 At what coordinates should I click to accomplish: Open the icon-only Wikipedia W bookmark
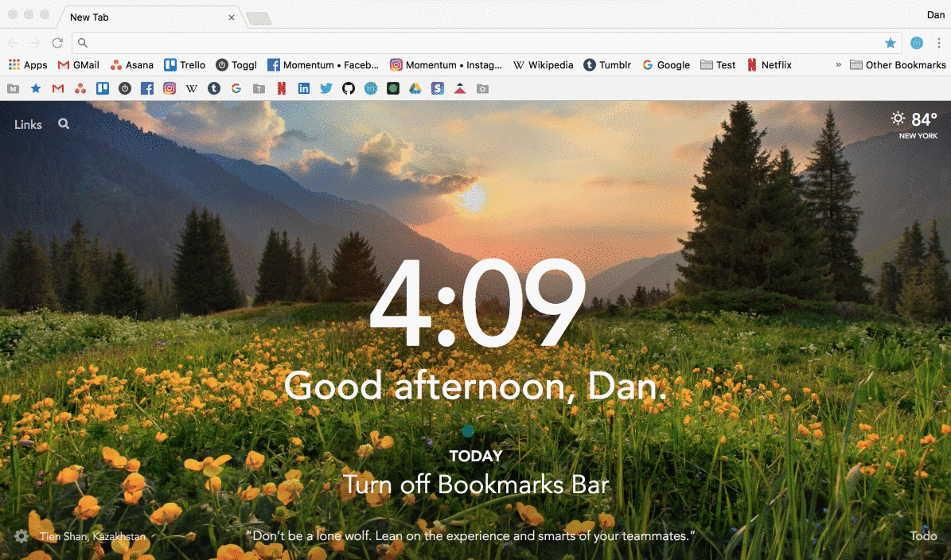(192, 88)
